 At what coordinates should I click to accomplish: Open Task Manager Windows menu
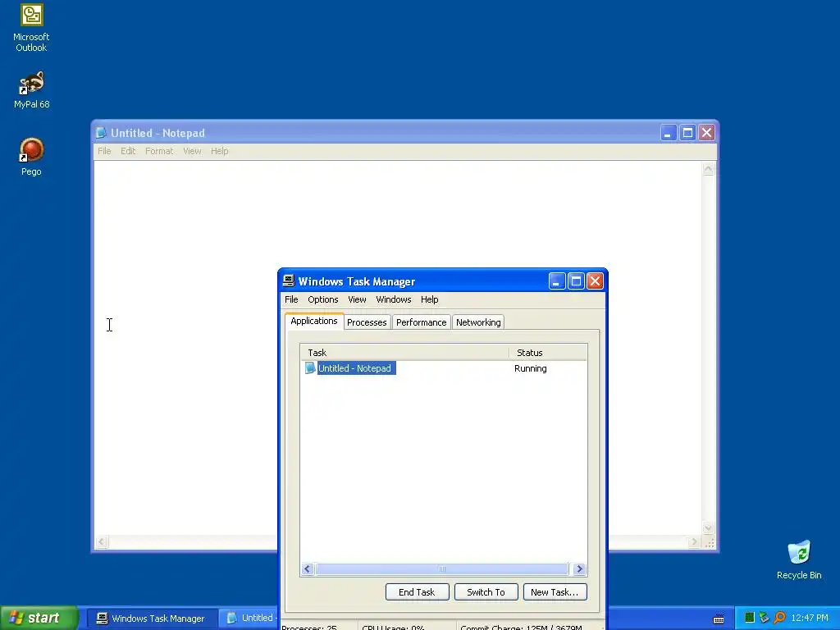[x=393, y=299]
